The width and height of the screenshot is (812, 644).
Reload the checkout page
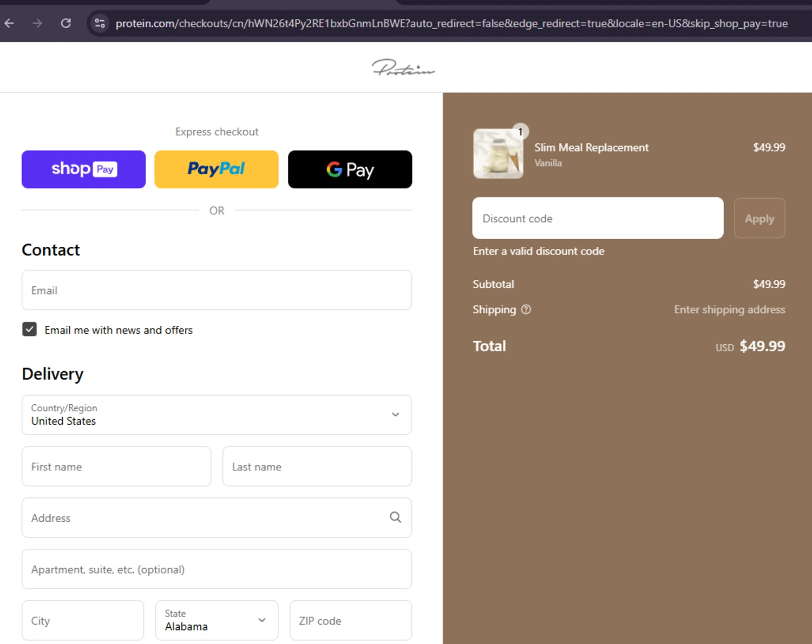[x=66, y=23]
